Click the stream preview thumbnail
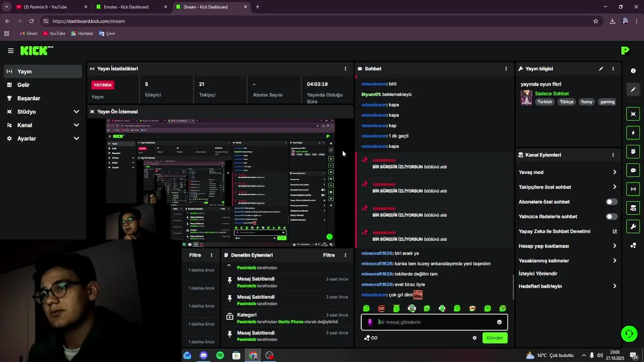644x362 pixels. tap(220, 183)
